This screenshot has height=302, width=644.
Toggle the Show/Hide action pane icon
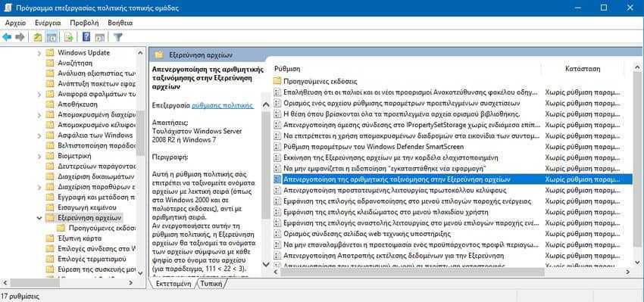(x=99, y=37)
